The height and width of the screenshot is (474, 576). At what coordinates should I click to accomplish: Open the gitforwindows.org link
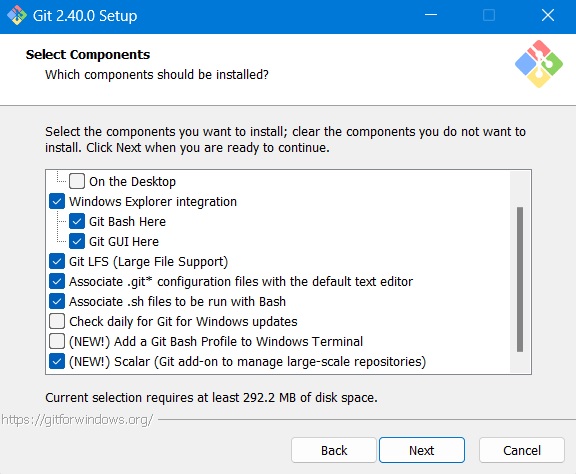click(x=77, y=420)
